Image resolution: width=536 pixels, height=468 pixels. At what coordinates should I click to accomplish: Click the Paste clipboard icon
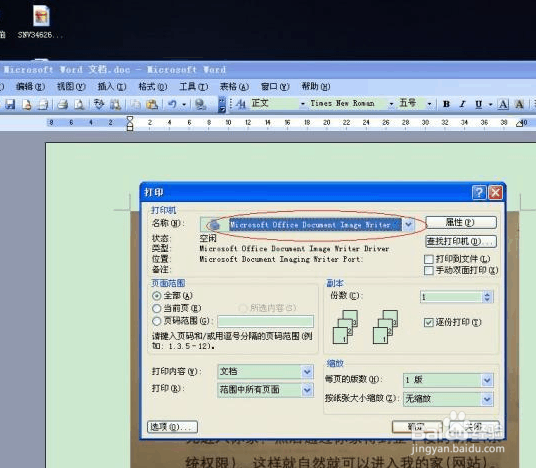(x=152, y=104)
